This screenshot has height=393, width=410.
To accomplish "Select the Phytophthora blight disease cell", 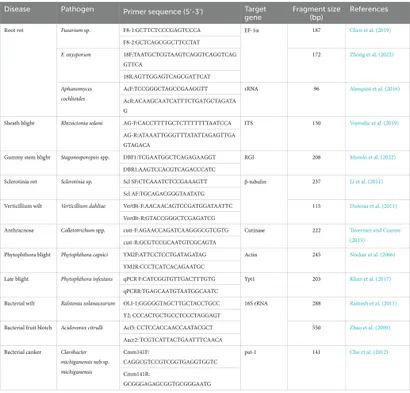I will [x=27, y=255].
